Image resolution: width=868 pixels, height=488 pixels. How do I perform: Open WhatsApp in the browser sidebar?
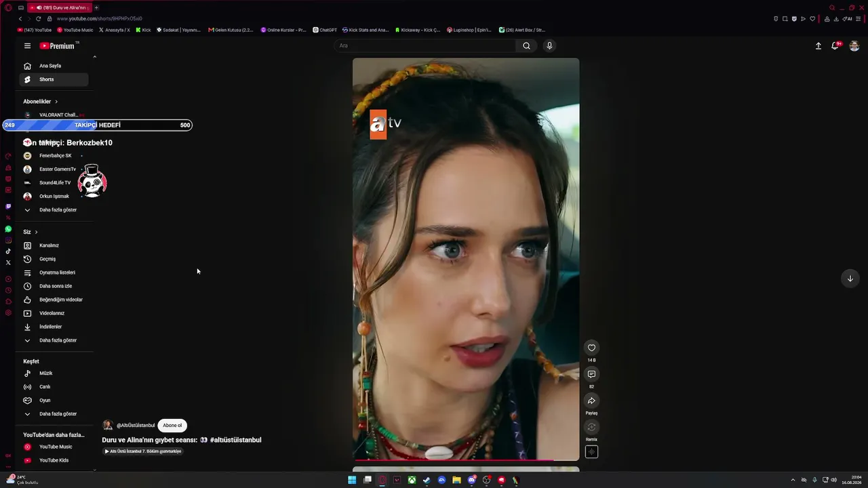click(8, 229)
